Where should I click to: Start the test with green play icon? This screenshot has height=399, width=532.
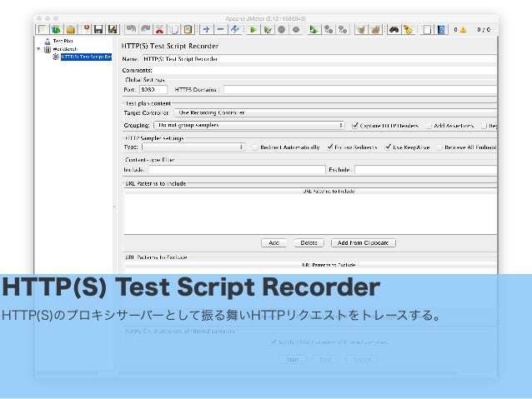[x=253, y=29]
